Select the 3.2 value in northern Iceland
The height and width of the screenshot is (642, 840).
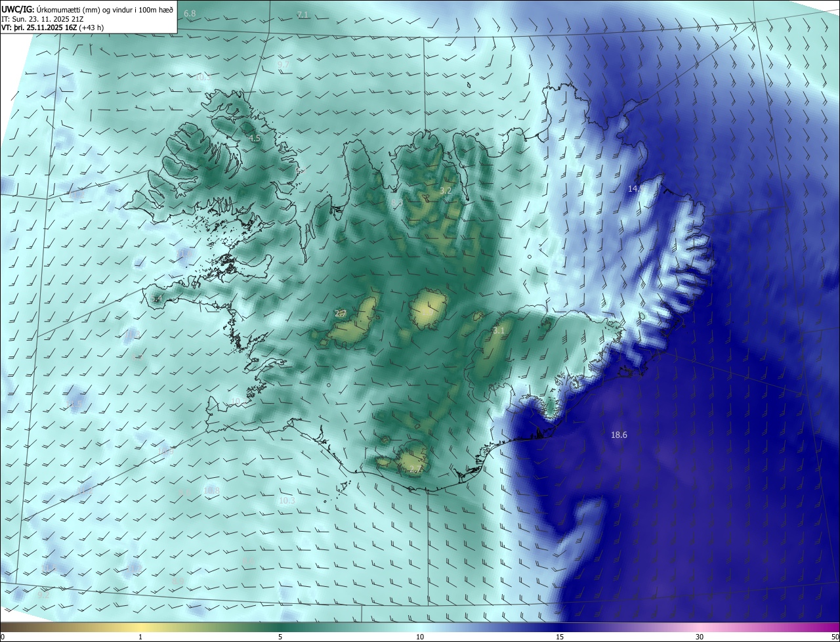[x=446, y=190]
